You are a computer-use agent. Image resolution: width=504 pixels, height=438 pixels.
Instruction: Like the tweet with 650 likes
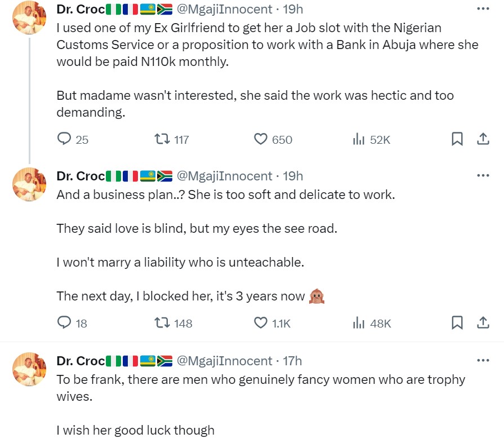tap(261, 139)
